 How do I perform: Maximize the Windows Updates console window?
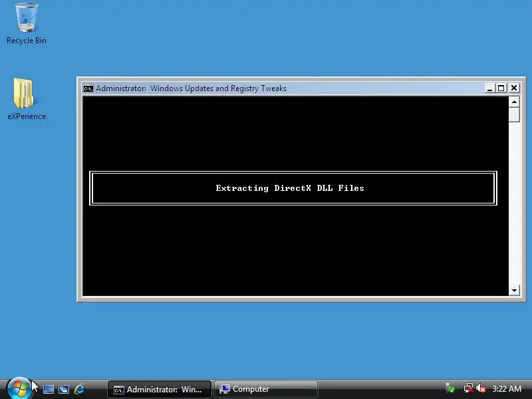[501, 88]
